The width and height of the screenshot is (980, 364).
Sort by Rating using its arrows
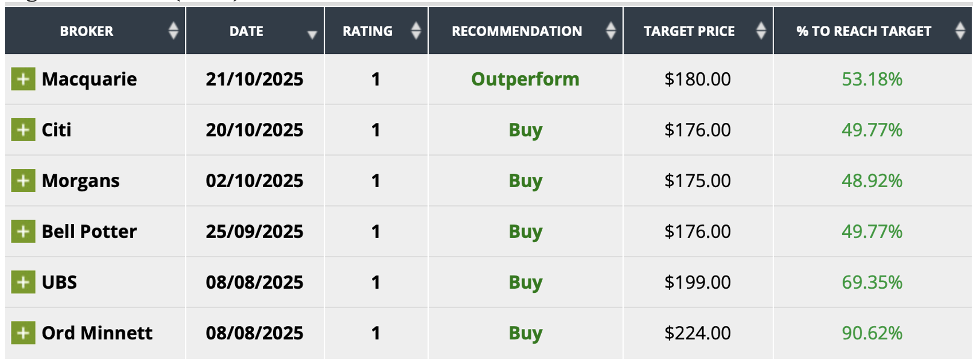point(416,31)
